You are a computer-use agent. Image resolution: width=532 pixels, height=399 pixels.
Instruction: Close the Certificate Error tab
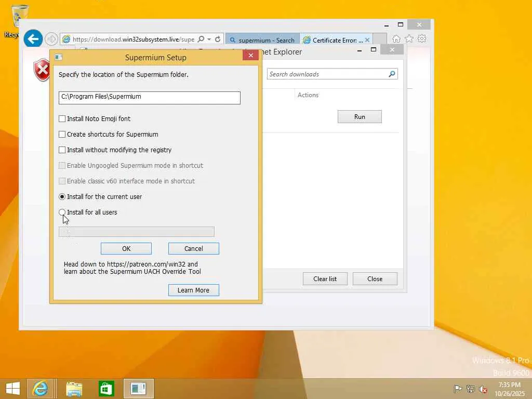tap(367, 40)
